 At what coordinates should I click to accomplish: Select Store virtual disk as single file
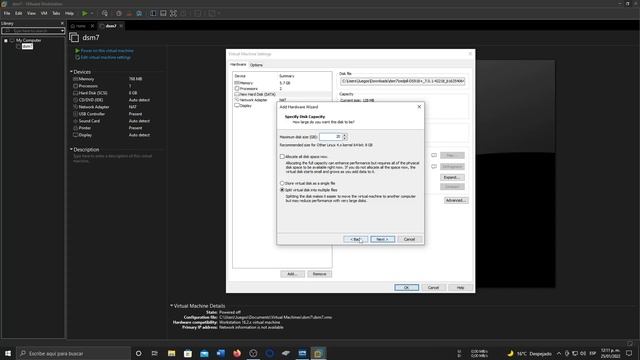coord(282,184)
